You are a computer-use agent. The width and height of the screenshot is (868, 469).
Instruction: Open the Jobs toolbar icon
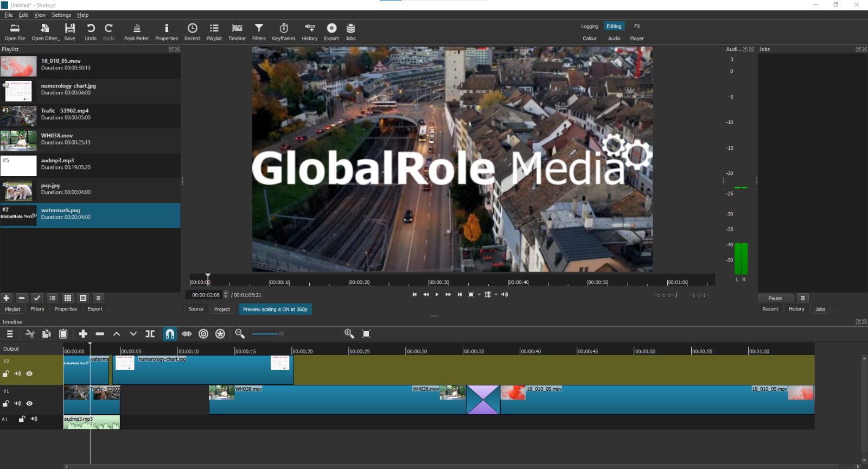pyautogui.click(x=351, y=32)
